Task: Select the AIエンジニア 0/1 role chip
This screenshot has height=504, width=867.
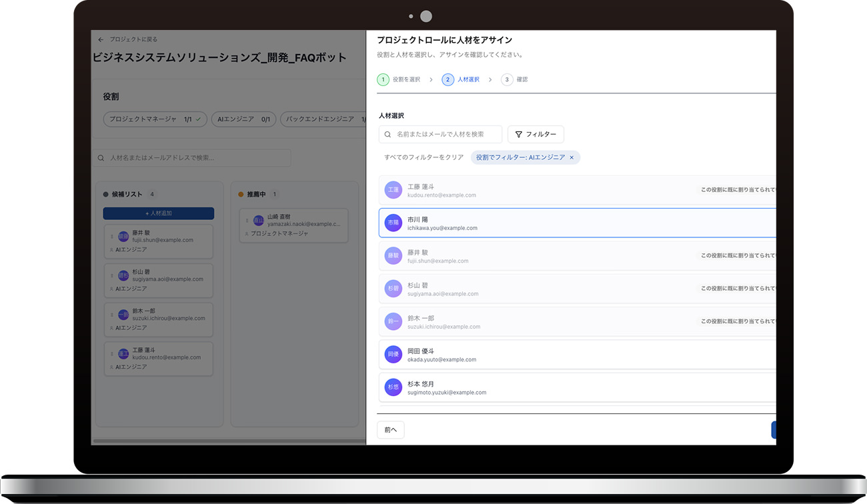Action: pyautogui.click(x=243, y=119)
